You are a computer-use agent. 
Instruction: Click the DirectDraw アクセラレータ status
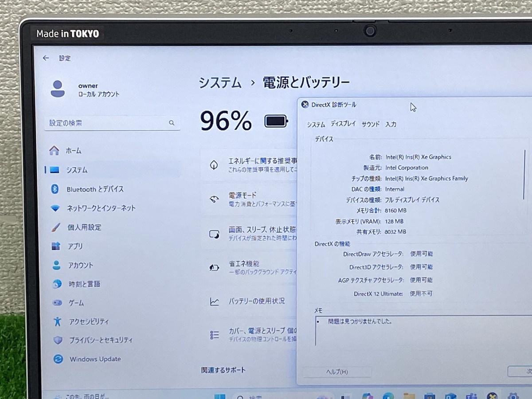(421, 254)
